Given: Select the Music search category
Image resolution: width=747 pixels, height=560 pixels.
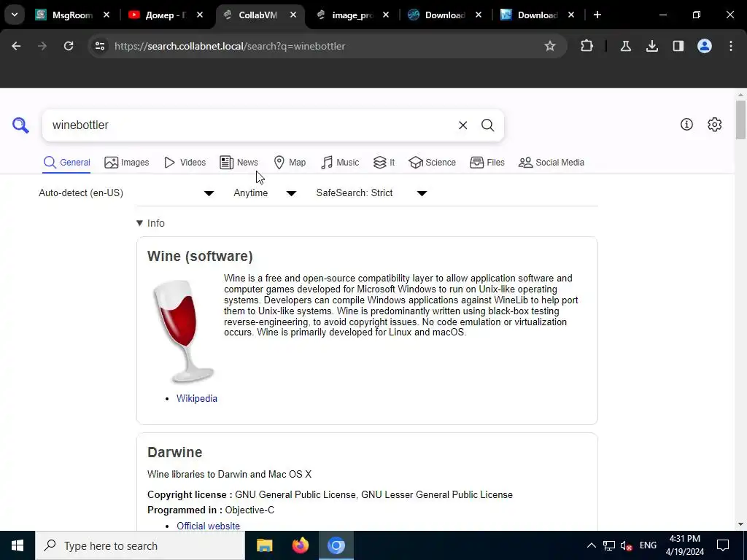Looking at the screenshot, I should [340, 163].
